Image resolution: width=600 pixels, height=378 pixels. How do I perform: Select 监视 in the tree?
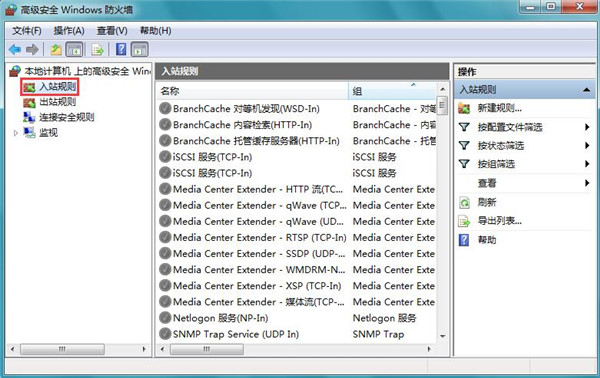pyautogui.click(x=48, y=133)
